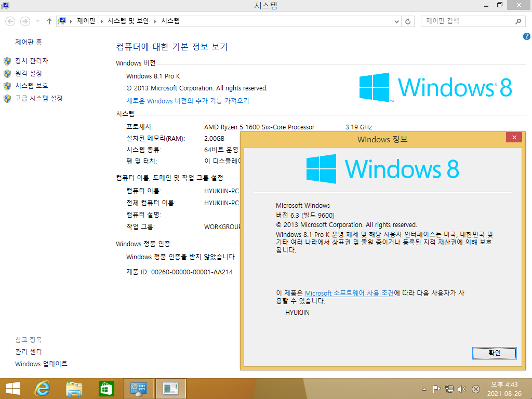The height and width of the screenshot is (399, 532).
Task: Open Windows 업데이트 link
Action: pos(41,364)
